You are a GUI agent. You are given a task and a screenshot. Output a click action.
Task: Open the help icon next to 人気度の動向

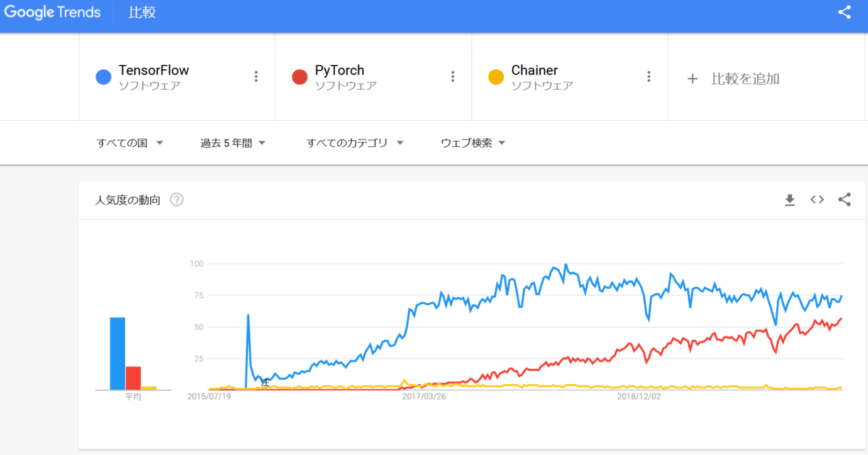pos(176,200)
